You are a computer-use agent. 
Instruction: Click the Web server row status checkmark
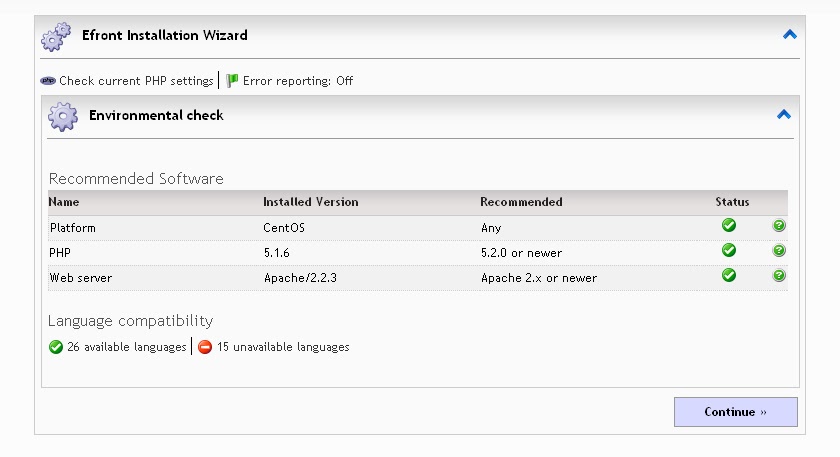tap(729, 276)
